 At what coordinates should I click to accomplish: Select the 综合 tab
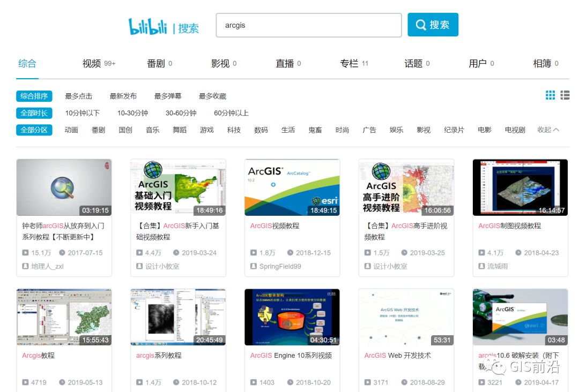coord(27,63)
